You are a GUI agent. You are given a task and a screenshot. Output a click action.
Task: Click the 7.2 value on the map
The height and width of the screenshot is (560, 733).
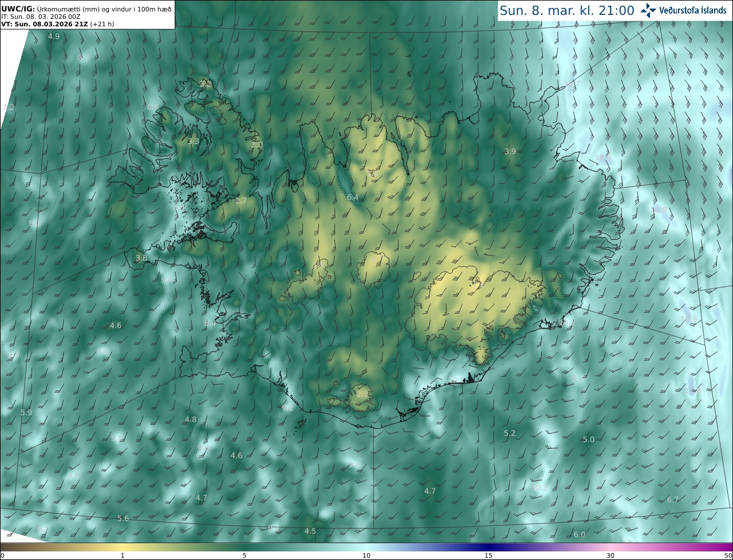[9, 107]
